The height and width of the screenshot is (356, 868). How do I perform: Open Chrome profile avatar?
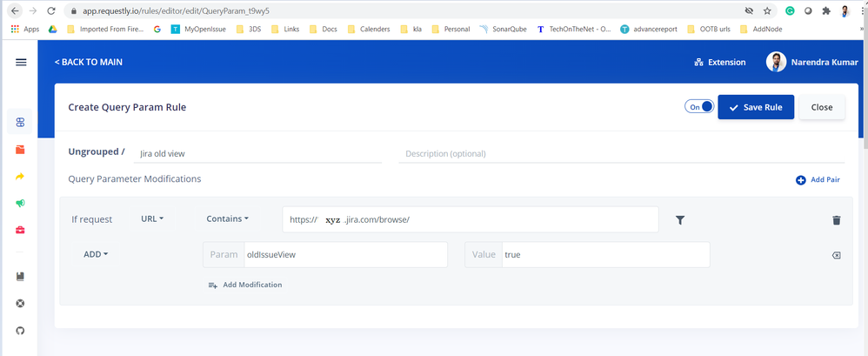click(x=845, y=10)
